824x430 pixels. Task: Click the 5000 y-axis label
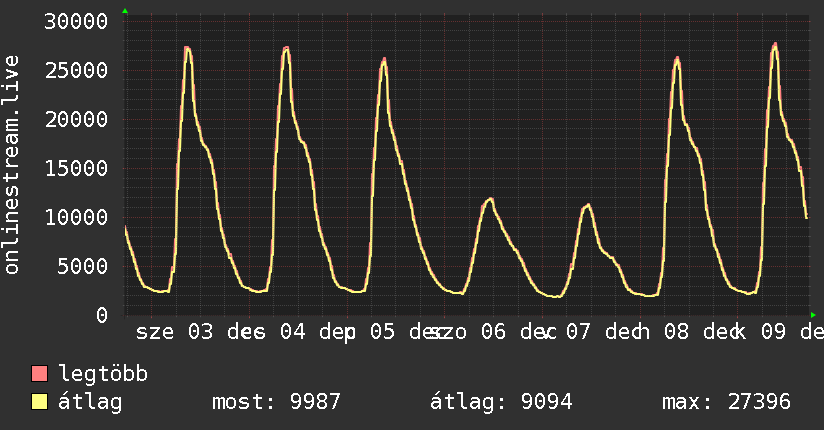tap(83, 266)
